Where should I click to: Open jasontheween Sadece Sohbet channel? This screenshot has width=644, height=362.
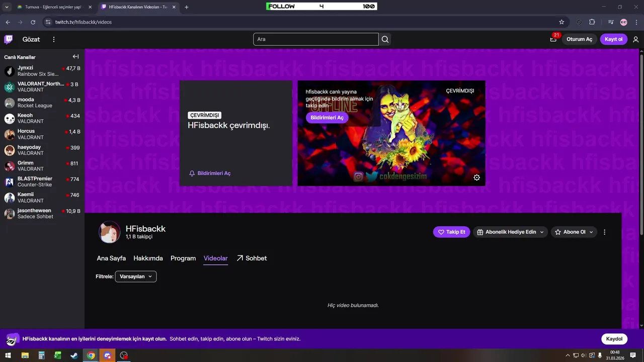42,214
